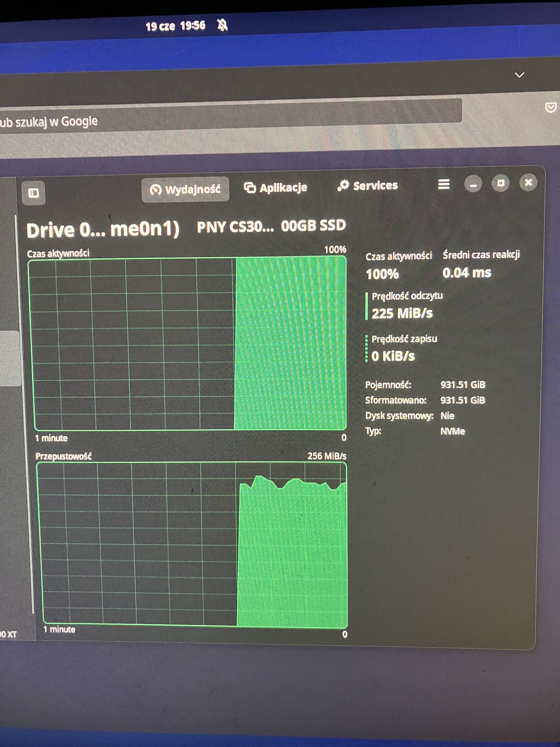This screenshot has height=747, width=560.
Task: Toggle the sidebar panel button
Action: point(33,193)
